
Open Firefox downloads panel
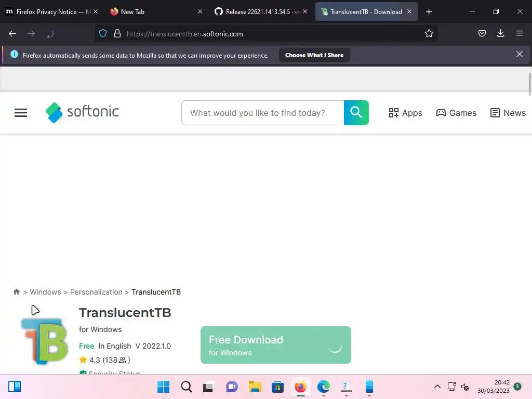pyautogui.click(x=500, y=33)
